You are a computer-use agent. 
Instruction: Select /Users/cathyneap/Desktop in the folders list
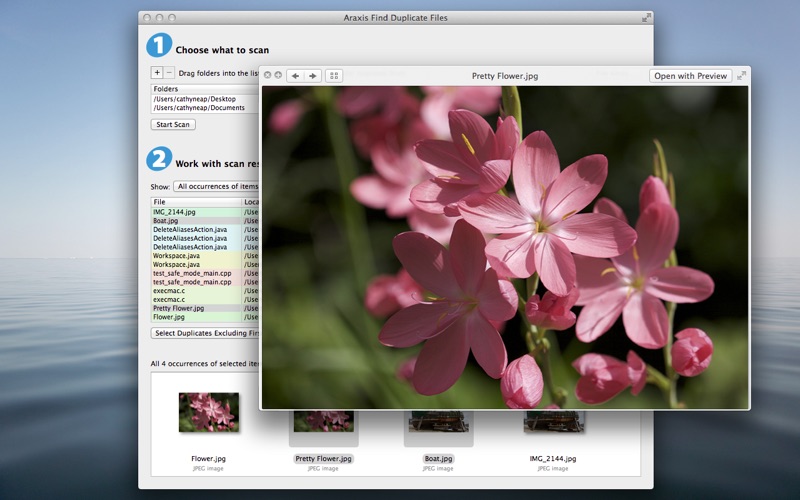click(205, 99)
